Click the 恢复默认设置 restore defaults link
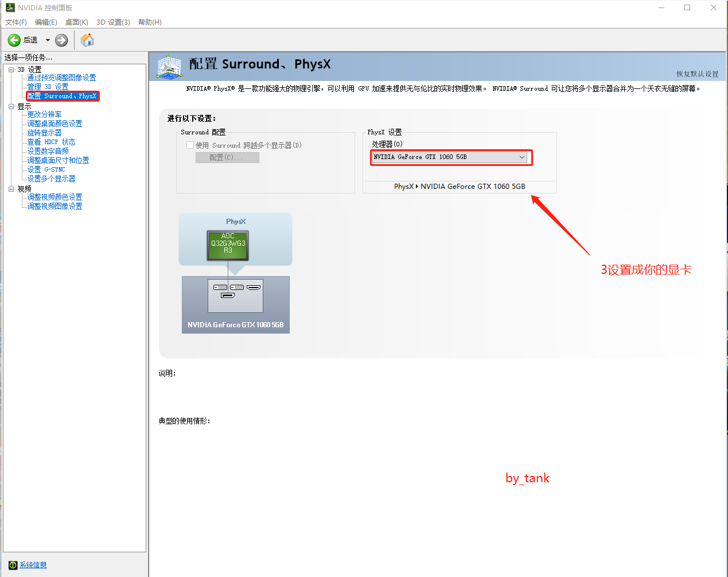This screenshot has width=728, height=577. tap(697, 74)
